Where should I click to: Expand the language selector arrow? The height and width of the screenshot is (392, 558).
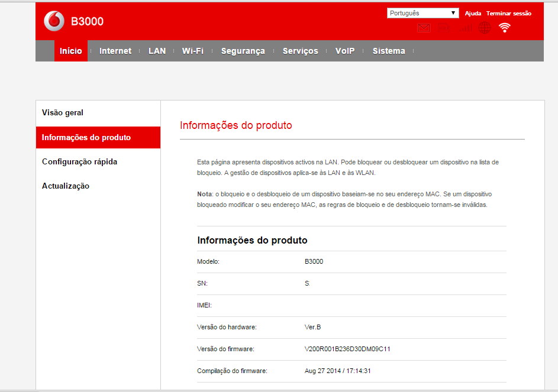[x=453, y=12]
